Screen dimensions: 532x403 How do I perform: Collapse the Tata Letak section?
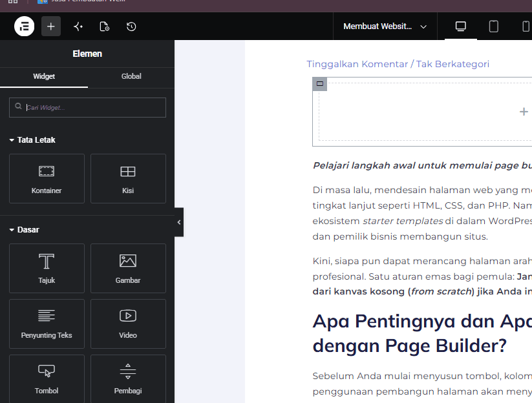click(x=32, y=140)
